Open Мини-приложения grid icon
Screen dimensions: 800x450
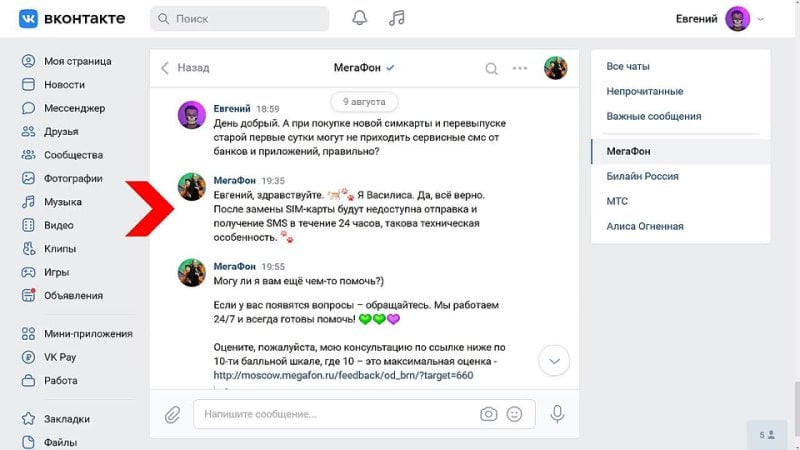[x=29, y=334]
